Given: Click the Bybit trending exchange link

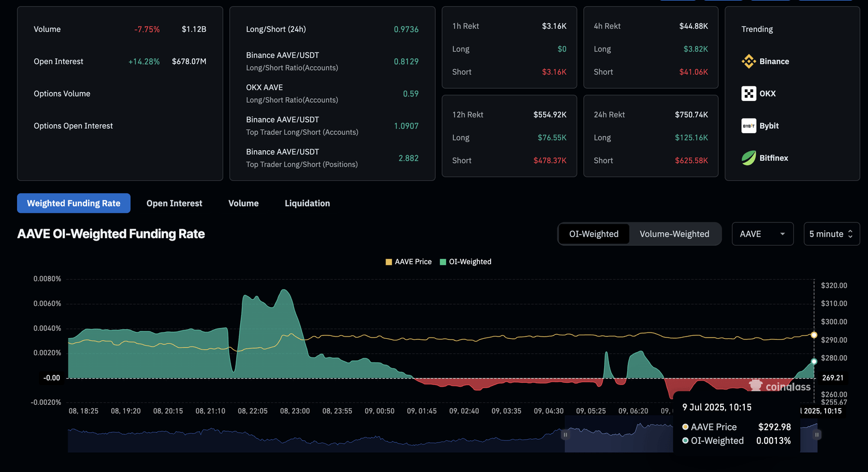Looking at the screenshot, I should click(769, 126).
